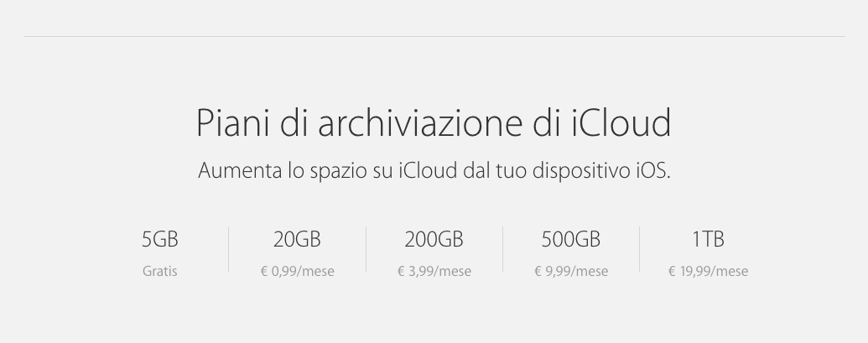Click the divider between 500GB and 1TB
868x343 pixels.
pyautogui.click(x=639, y=248)
